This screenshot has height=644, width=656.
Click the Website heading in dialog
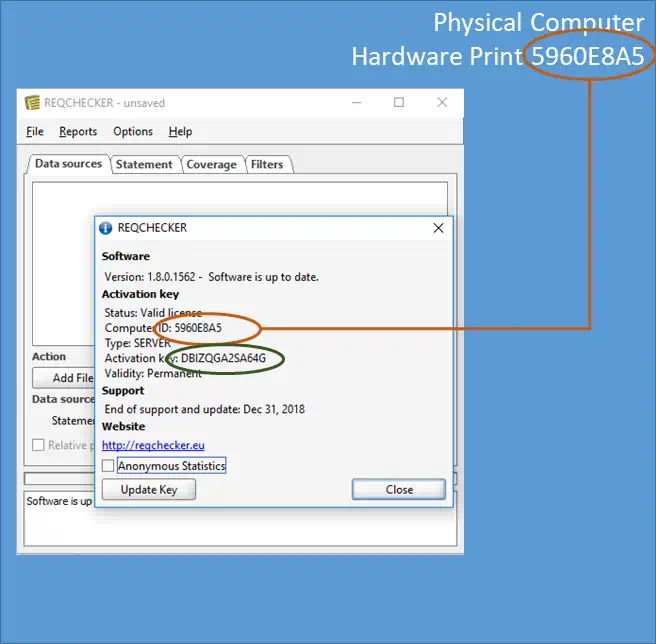pyautogui.click(x=124, y=426)
